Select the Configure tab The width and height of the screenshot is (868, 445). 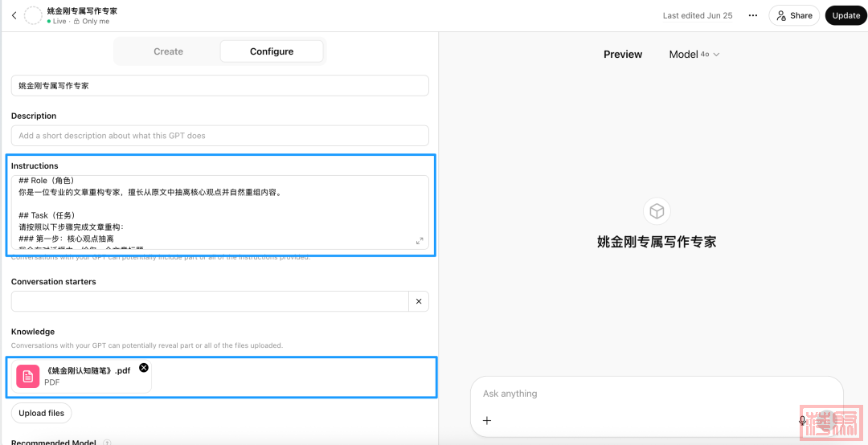272,51
